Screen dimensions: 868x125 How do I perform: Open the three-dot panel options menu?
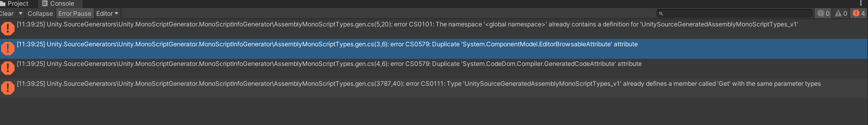[x=860, y=3]
